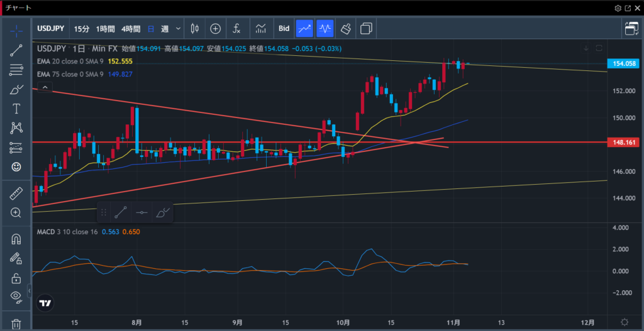Select the trend line drawing tool
This screenshot has width=644, height=331.
tap(16, 51)
